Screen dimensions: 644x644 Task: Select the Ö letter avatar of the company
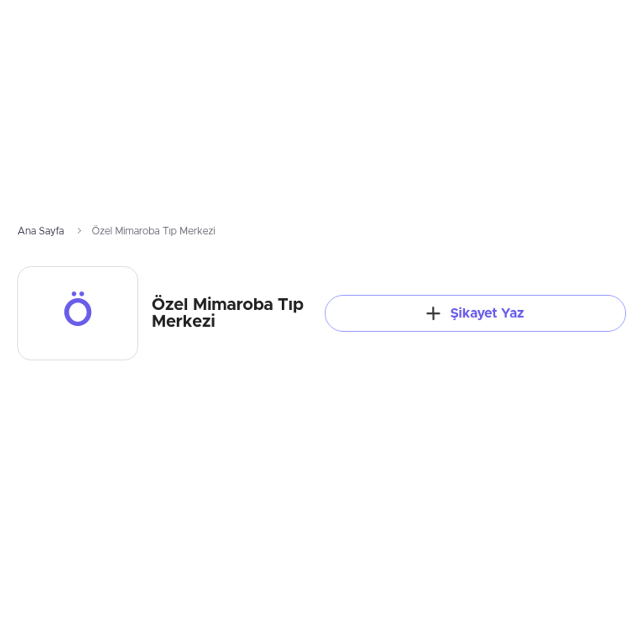78,309
